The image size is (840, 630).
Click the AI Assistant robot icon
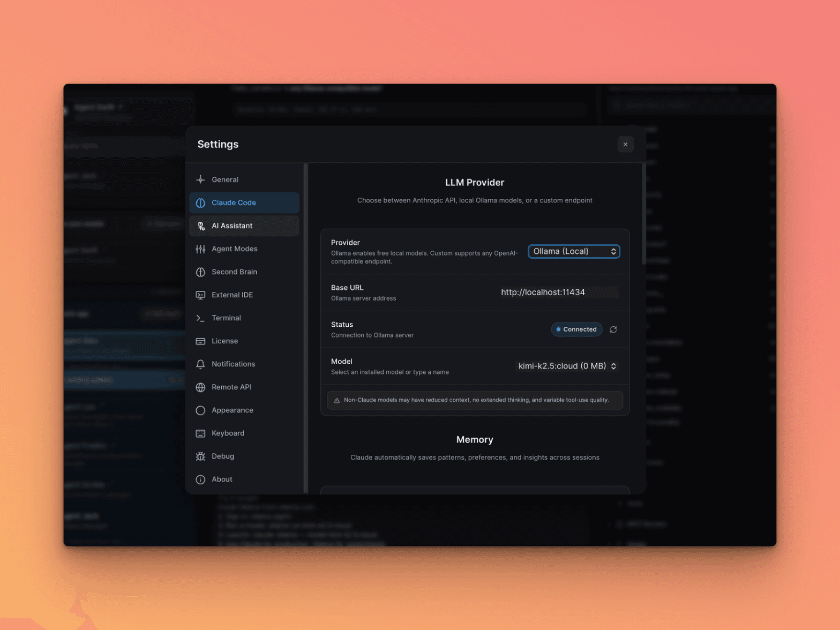[200, 226]
